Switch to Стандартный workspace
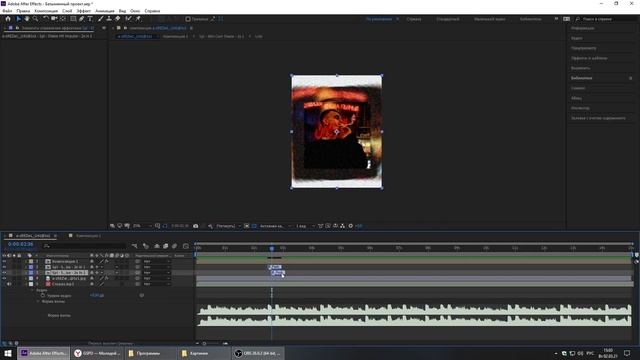The image size is (640, 360). [x=448, y=19]
